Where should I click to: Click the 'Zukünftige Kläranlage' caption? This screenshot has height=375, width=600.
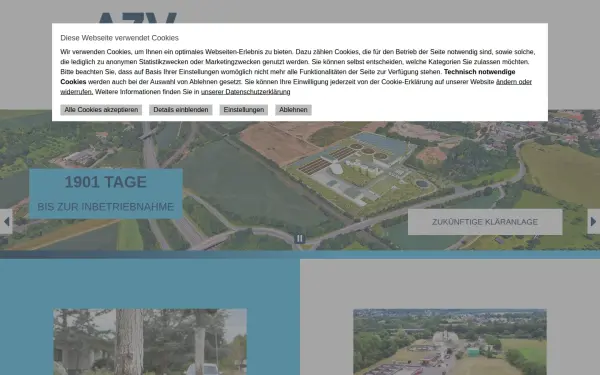point(485,222)
